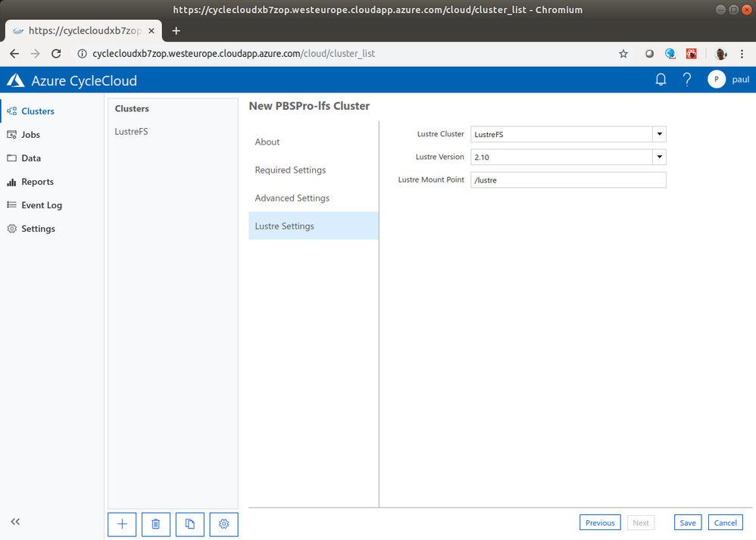This screenshot has width=756, height=540.
Task: Click the New PBSPro-lfs Cluster title
Action: click(309, 106)
